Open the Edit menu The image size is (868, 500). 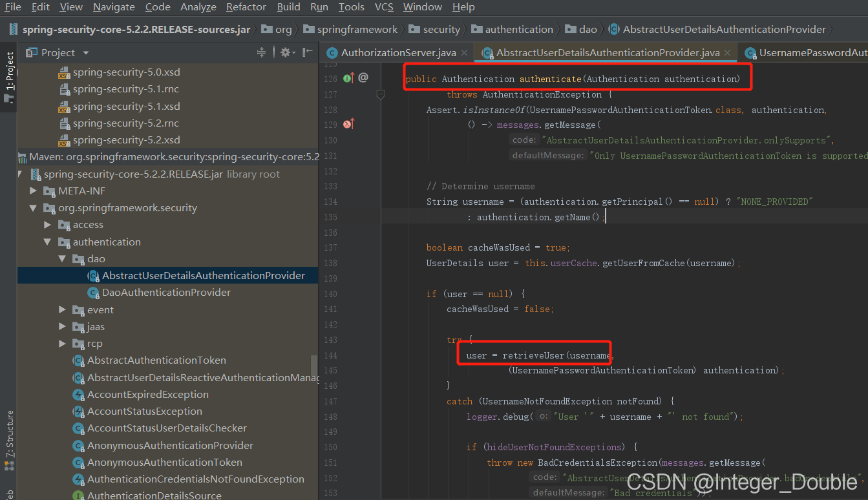click(x=40, y=7)
